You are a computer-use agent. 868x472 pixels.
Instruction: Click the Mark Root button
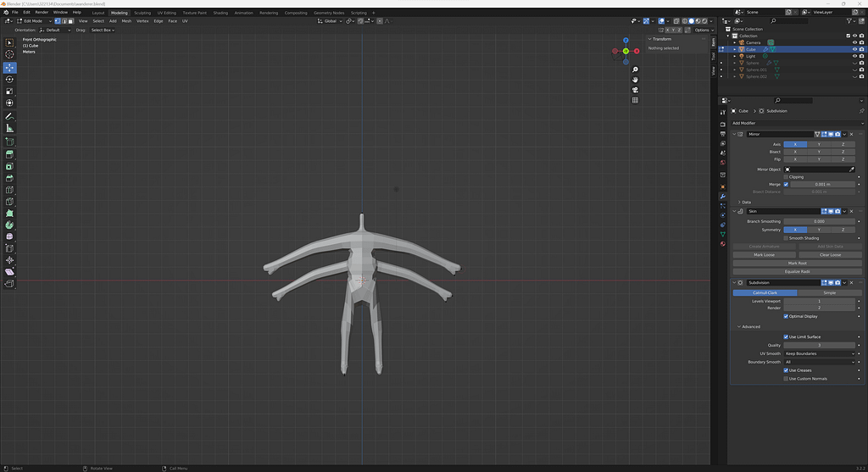coord(797,264)
